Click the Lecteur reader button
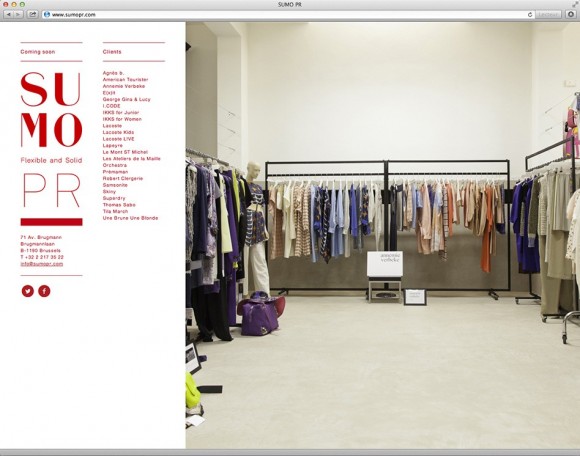The height and width of the screenshot is (456, 580). coord(548,14)
